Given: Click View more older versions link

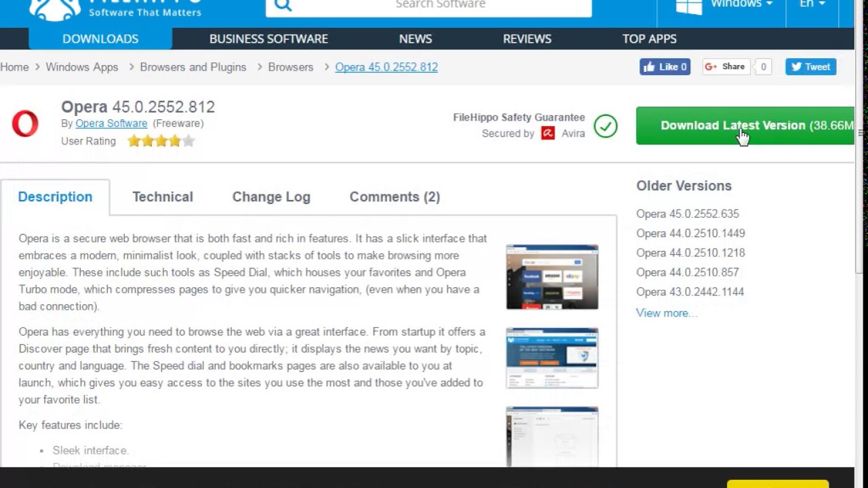Looking at the screenshot, I should [667, 313].
